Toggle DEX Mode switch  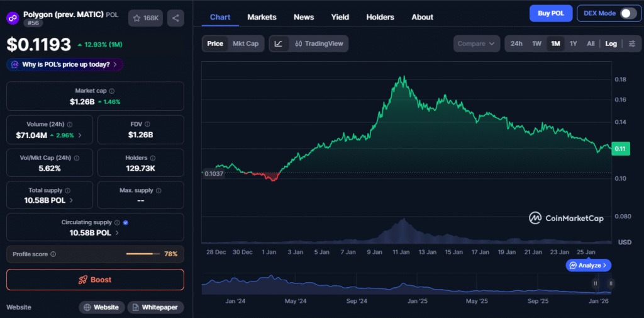(628, 13)
